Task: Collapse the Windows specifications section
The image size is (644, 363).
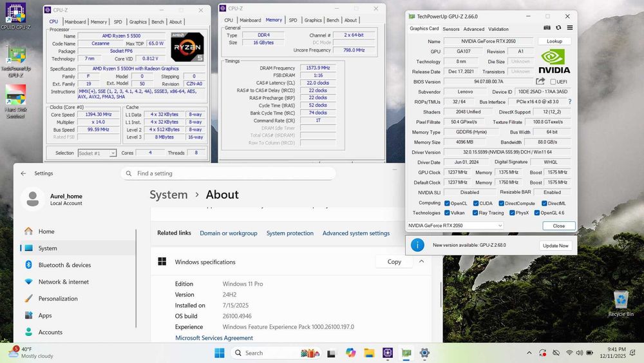Action: [421, 262]
